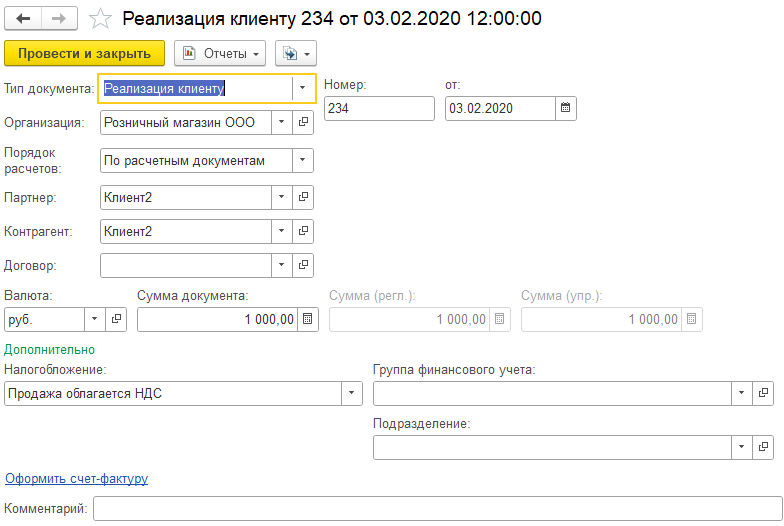Image resolution: width=784 pixels, height=526 pixels.
Task: Open the create-based-on document menu button
Action: click(295, 53)
